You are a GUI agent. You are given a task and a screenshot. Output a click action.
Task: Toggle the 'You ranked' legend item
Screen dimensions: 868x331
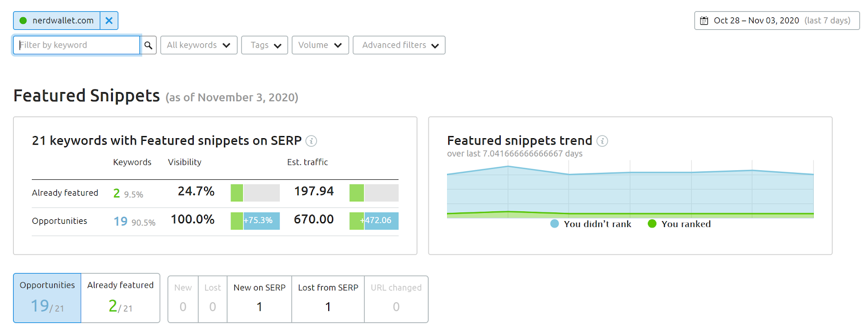point(679,224)
